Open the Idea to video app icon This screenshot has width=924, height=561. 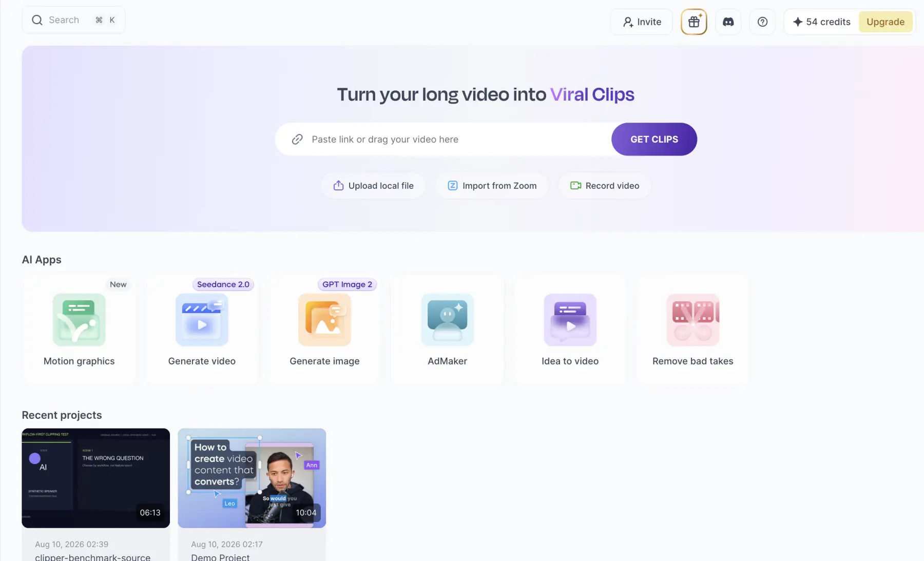click(x=570, y=319)
